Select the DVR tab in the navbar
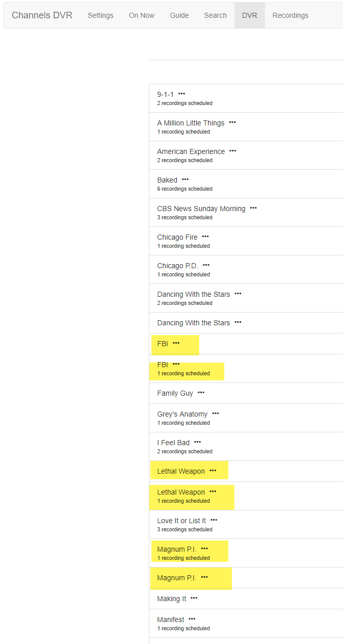 pyautogui.click(x=250, y=15)
